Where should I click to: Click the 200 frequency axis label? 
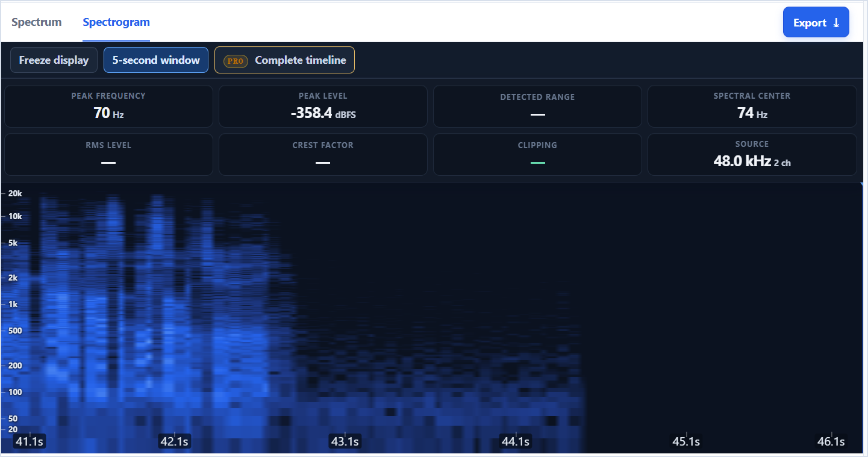pos(15,365)
